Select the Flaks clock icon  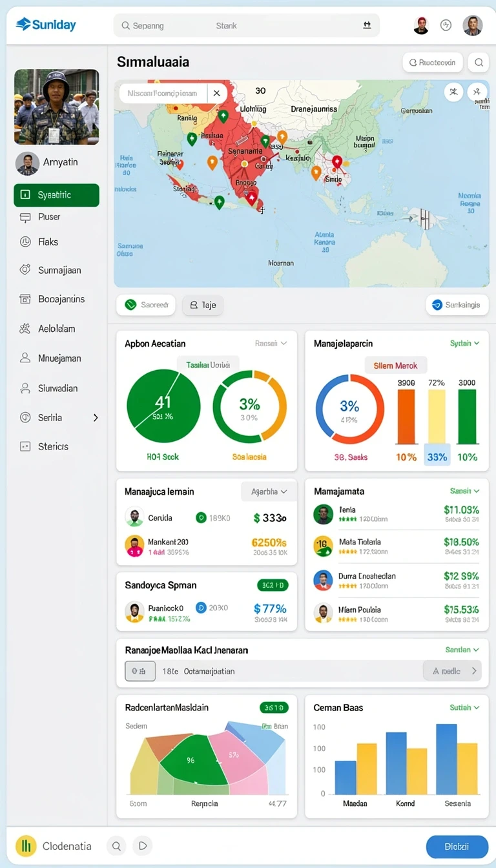coord(25,242)
